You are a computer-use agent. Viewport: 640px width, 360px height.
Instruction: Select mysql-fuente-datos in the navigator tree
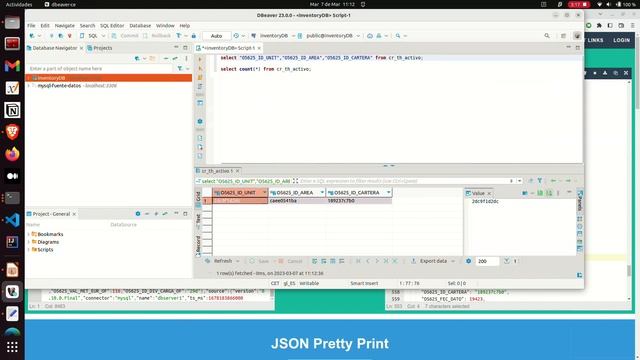click(59, 86)
